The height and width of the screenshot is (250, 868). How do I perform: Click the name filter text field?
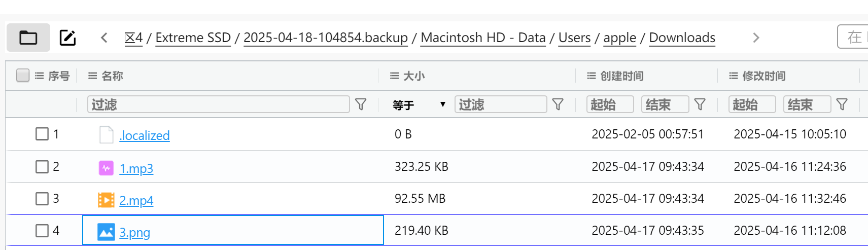pyautogui.click(x=218, y=104)
